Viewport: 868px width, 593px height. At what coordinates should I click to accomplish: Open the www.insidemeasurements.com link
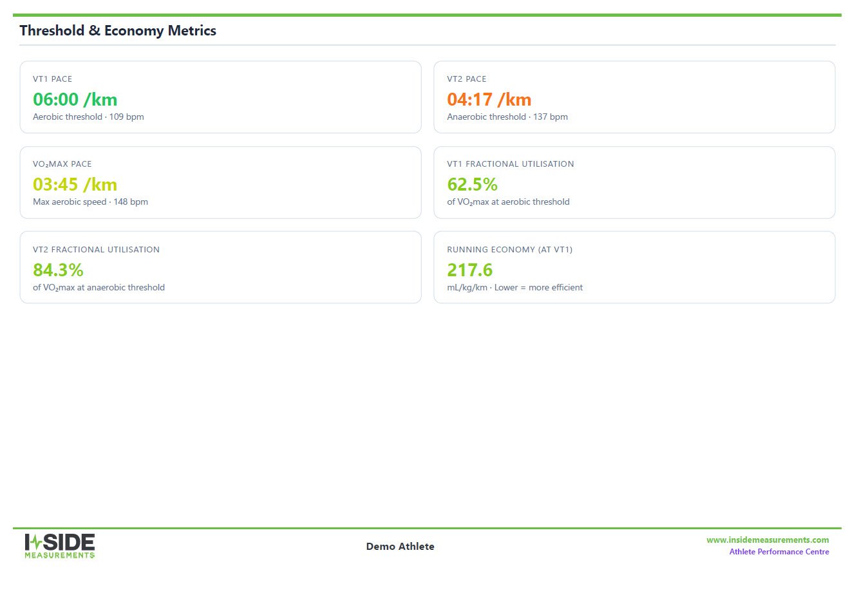click(x=768, y=540)
